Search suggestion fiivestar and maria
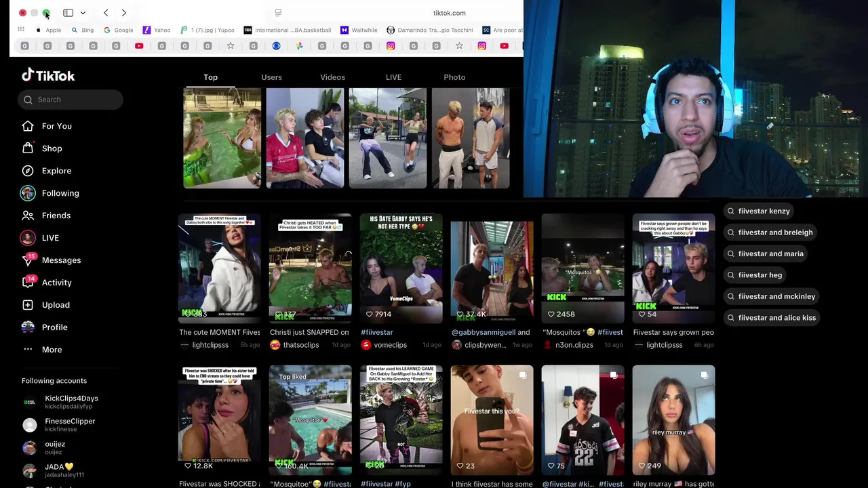Image resolution: width=868 pixels, height=488 pixels. 765,253
